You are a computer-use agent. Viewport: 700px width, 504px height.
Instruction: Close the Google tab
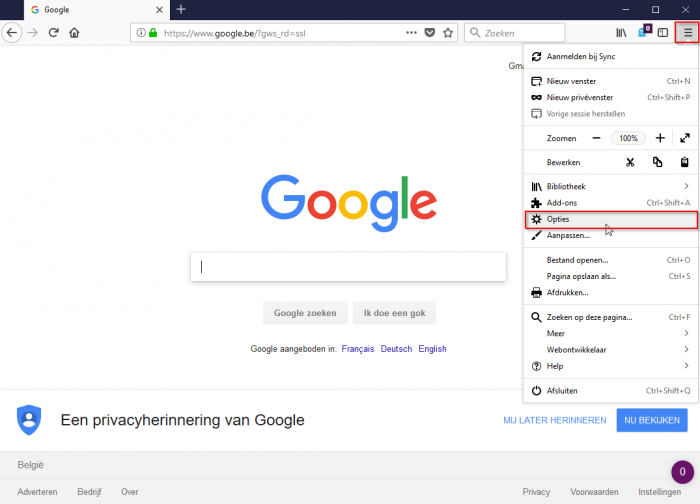tap(159, 10)
